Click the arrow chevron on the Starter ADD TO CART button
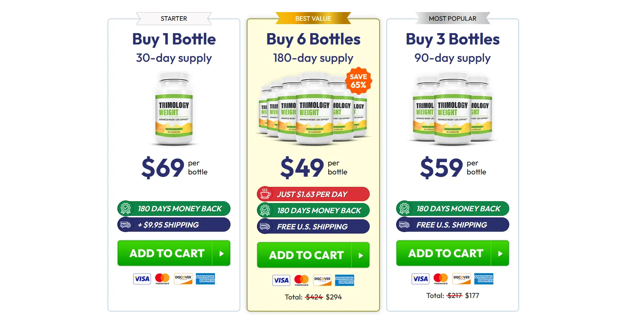The image size is (644, 327). (x=221, y=253)
